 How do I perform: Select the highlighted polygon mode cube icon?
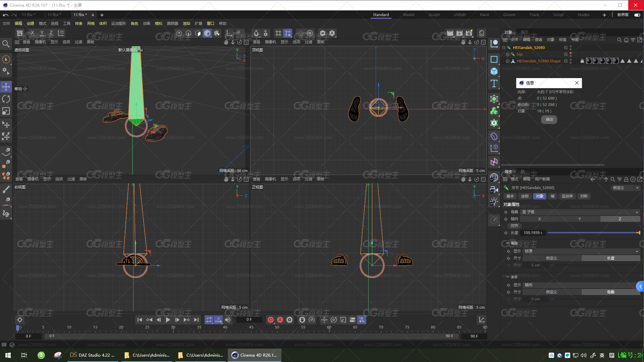207,33
